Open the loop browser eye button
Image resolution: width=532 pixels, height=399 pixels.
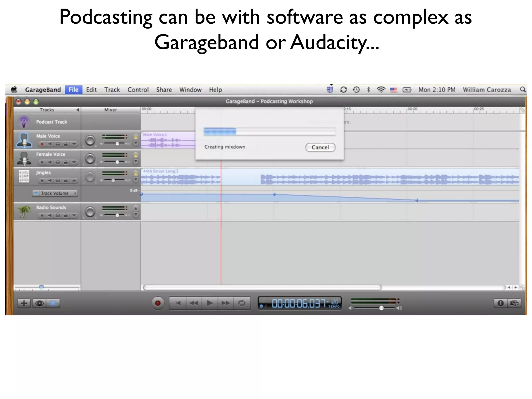[x=39, y=303]
